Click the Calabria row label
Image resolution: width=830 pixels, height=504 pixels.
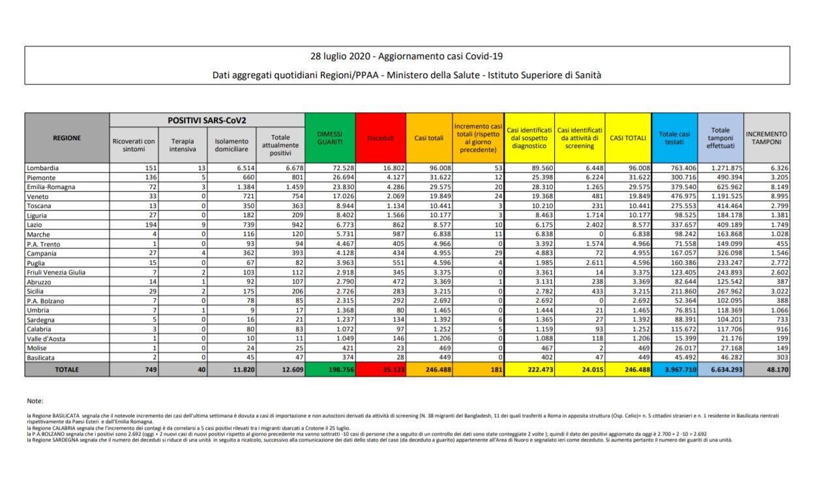point(40,329)
